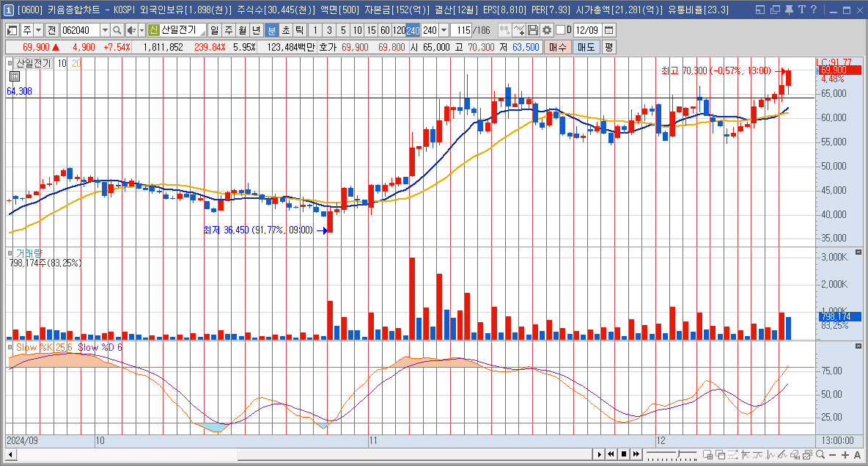Screen dimensions: 868x466
Task: Click the chart image capture icon
Action: pos(807,455)
